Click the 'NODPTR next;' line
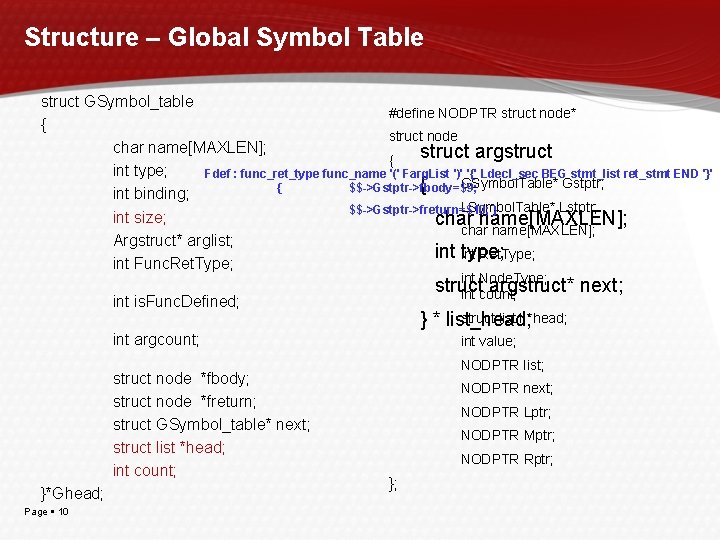The image size is (720, 540). (506, 388)
